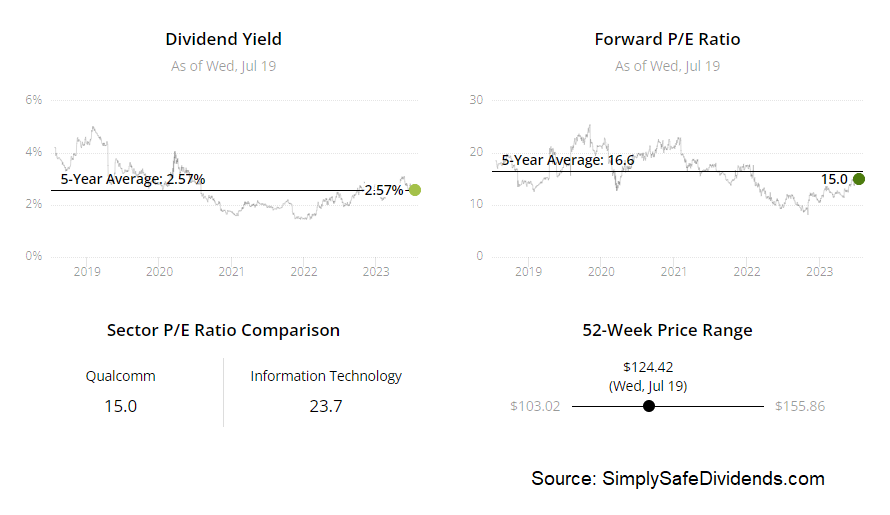The image size is (890, 515).
Task: Click the 5-Year Average: 2.57% label
Action: coord(133,179)
